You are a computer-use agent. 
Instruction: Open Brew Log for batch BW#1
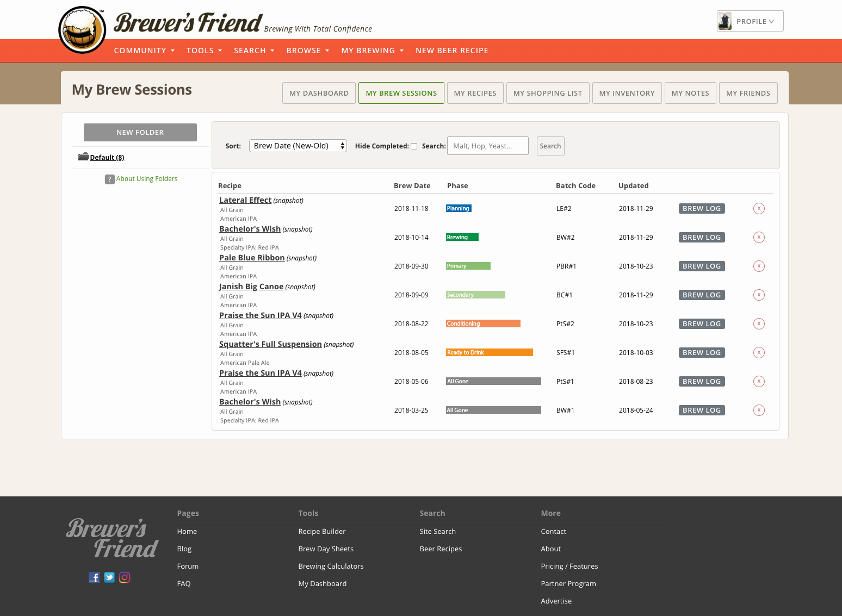click(x=702, y=410)
